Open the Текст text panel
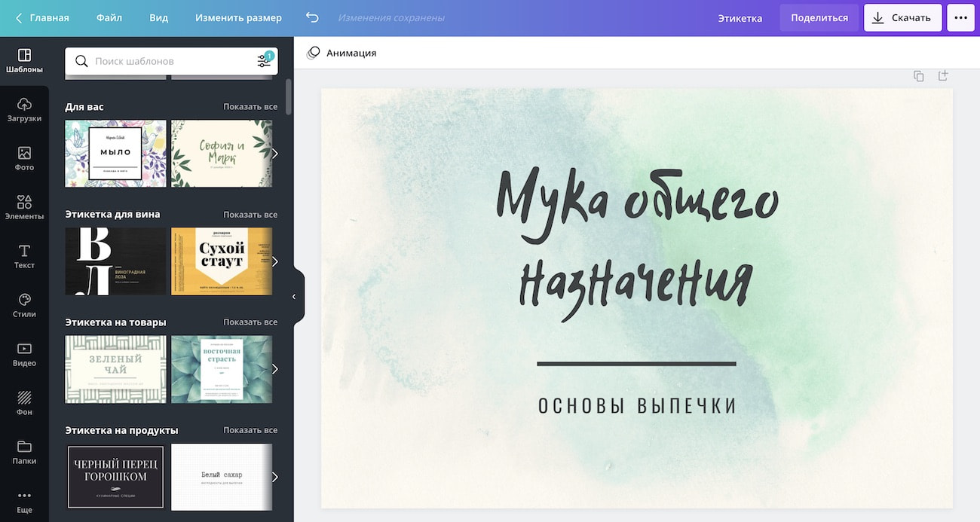980x522 pixels. [x=24, y=257]
